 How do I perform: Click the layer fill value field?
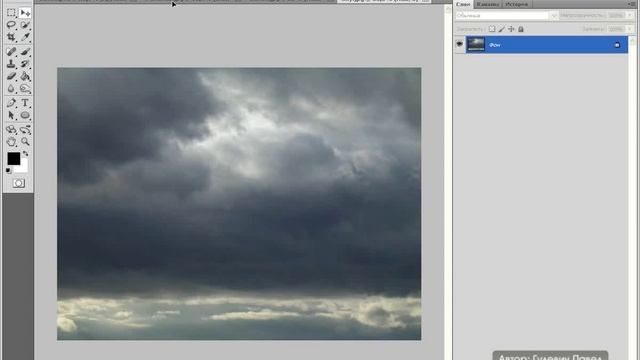[x=616, y=29]
